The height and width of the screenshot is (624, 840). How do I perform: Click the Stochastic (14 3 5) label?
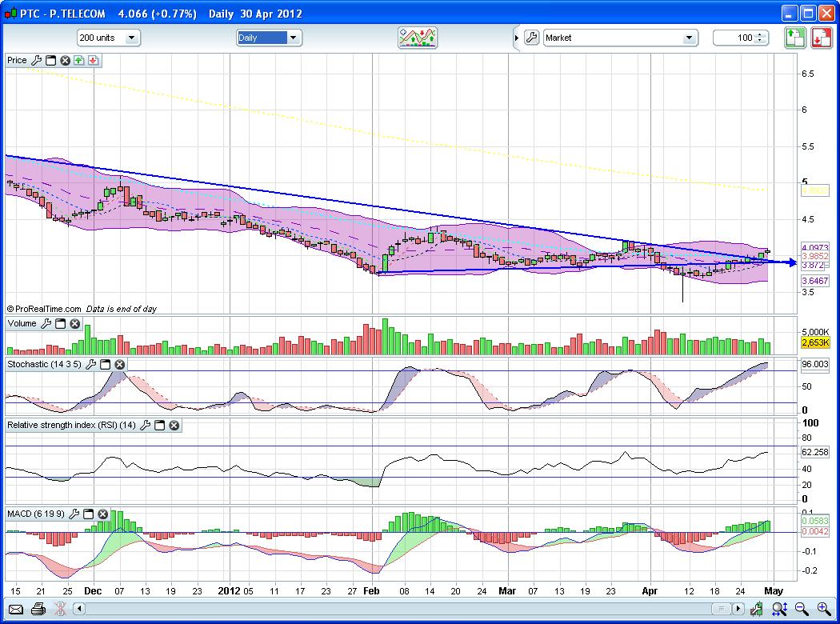click(45, 364)
